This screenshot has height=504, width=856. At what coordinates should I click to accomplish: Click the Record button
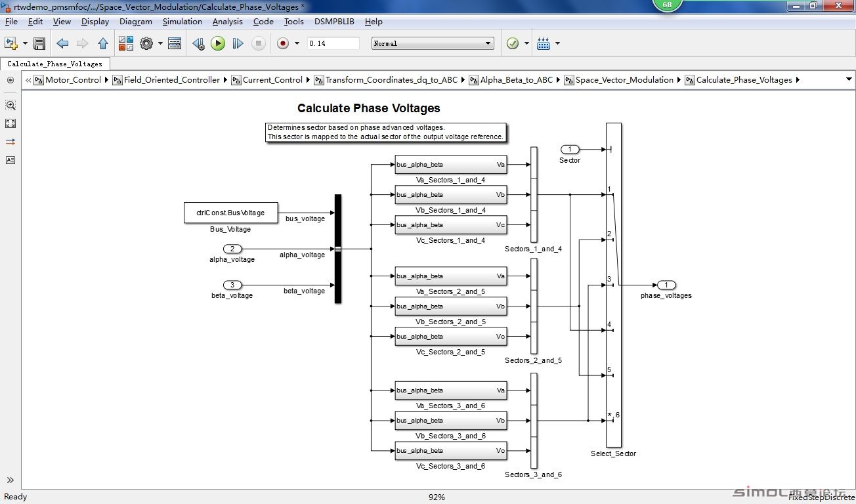[x=283, y=43]
